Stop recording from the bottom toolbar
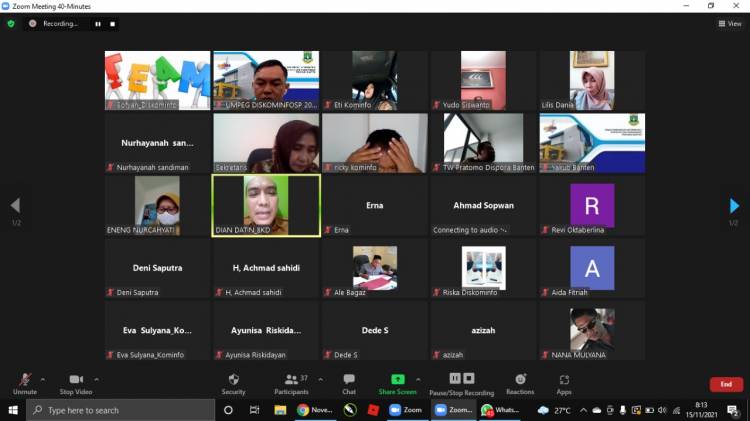The height and width of the screenshot is (421, 750). [x=469, y=378]
